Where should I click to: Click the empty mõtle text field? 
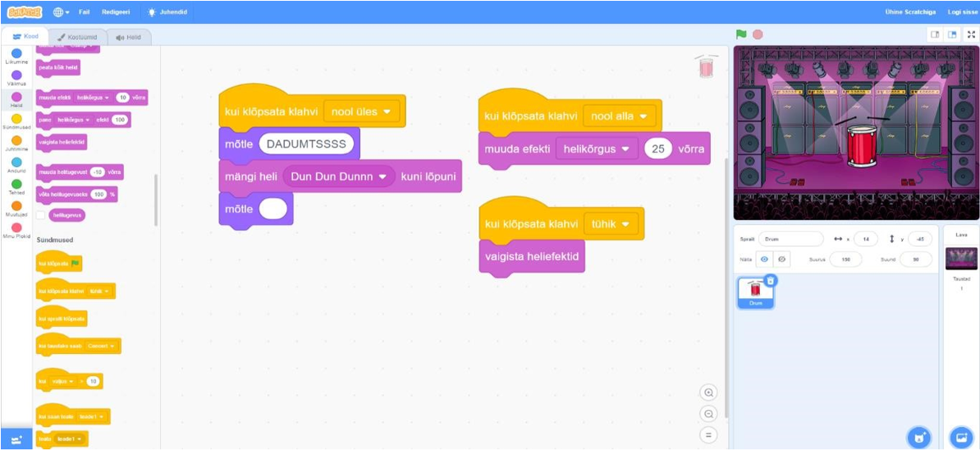tap(273, 209)
